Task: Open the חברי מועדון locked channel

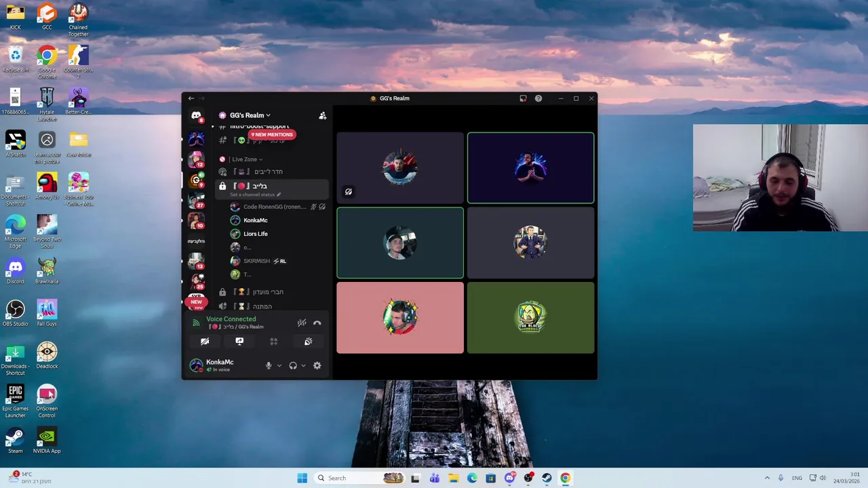Action: pyautogui.click(x=272, y=292)
